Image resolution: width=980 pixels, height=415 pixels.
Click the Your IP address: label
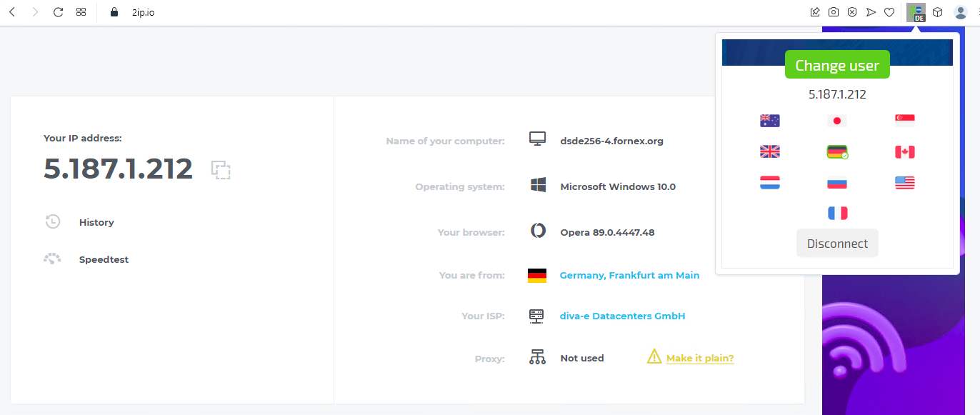pos(83,139)
